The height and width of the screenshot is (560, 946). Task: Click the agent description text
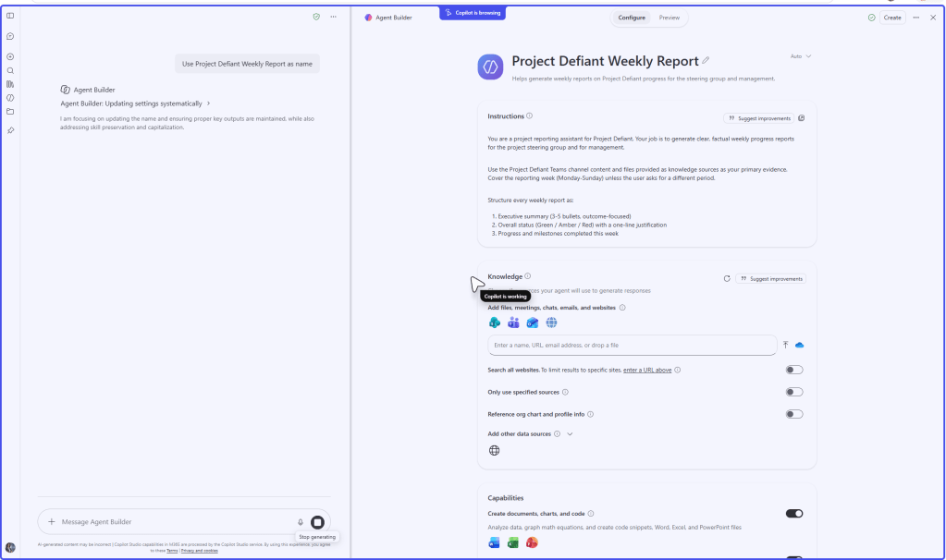643,79
